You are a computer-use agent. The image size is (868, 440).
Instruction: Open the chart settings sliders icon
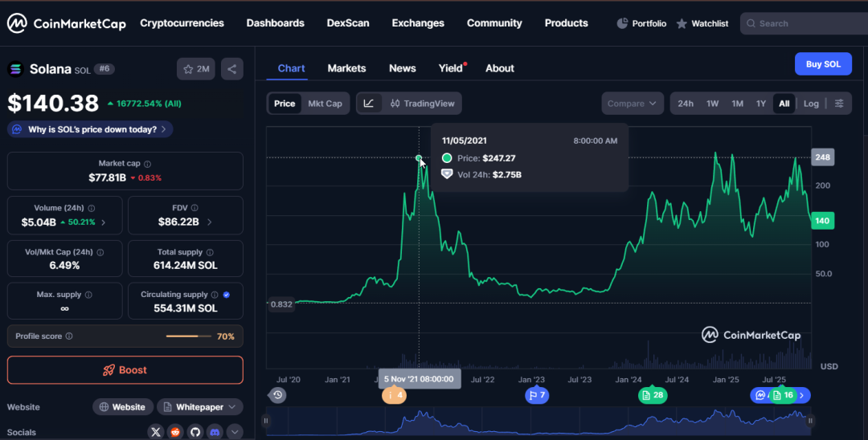pyautogui.click(x=839, y=104)
